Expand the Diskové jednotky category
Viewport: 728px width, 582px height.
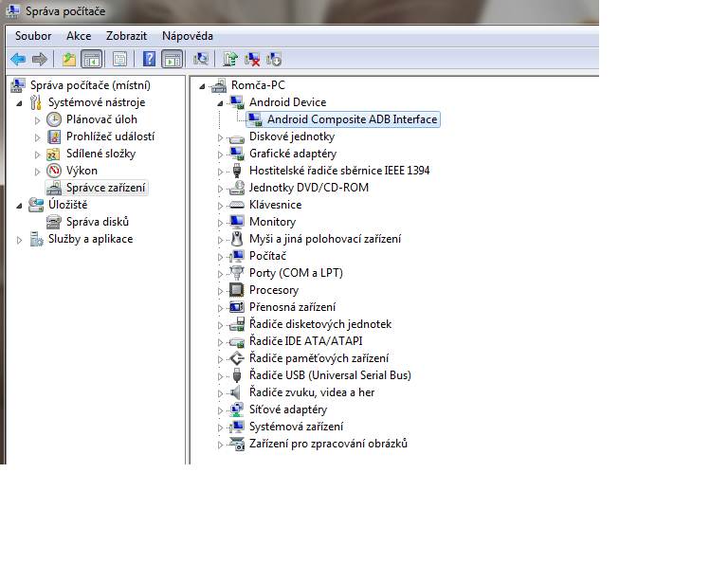(220, 137)
